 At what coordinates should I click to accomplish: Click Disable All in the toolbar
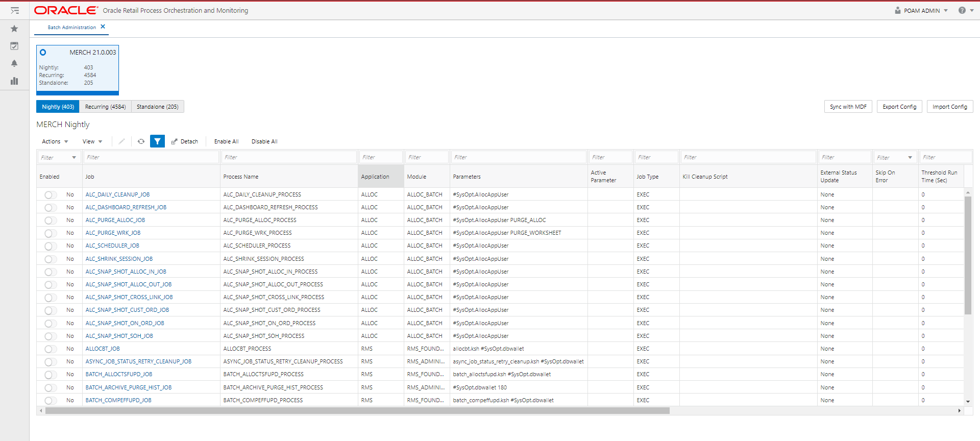coord(264,141)
